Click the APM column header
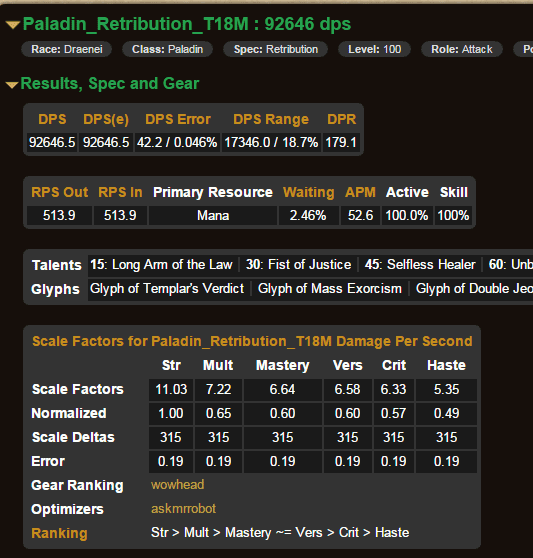The image size is (533, 558). pyautogui.click(x=360, y=192)
